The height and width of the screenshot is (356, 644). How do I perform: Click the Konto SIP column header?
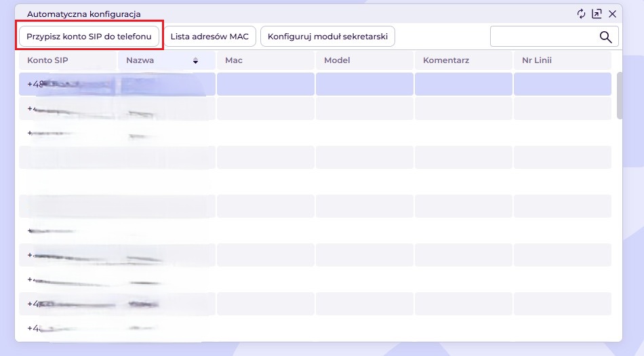pyautogui.click(x=68, y=60)
